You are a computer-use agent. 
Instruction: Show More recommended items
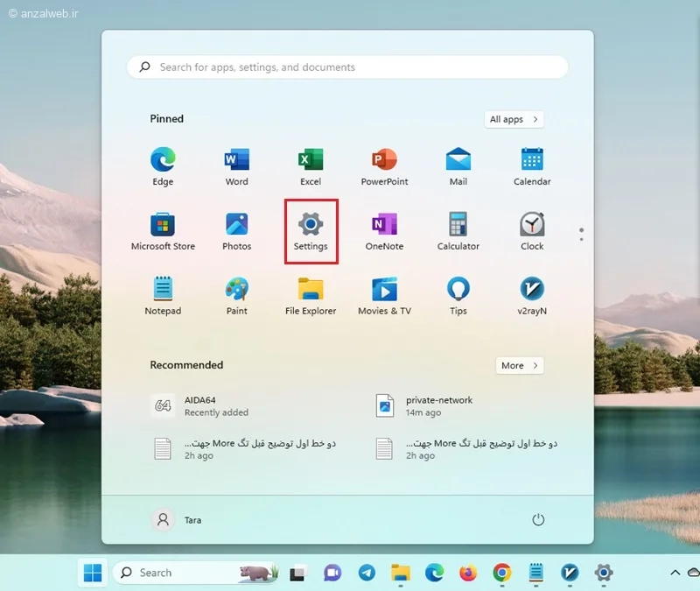point(520,365)
